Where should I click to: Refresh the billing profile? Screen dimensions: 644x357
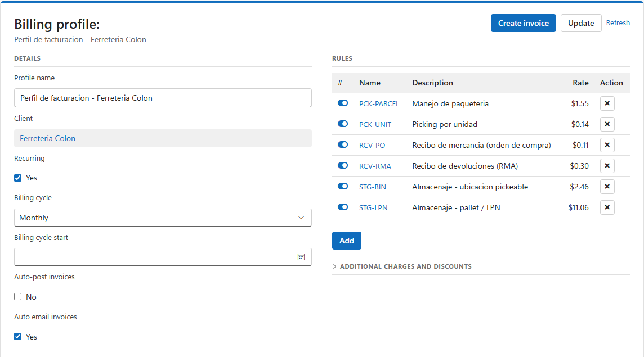[x=618, y=23]
